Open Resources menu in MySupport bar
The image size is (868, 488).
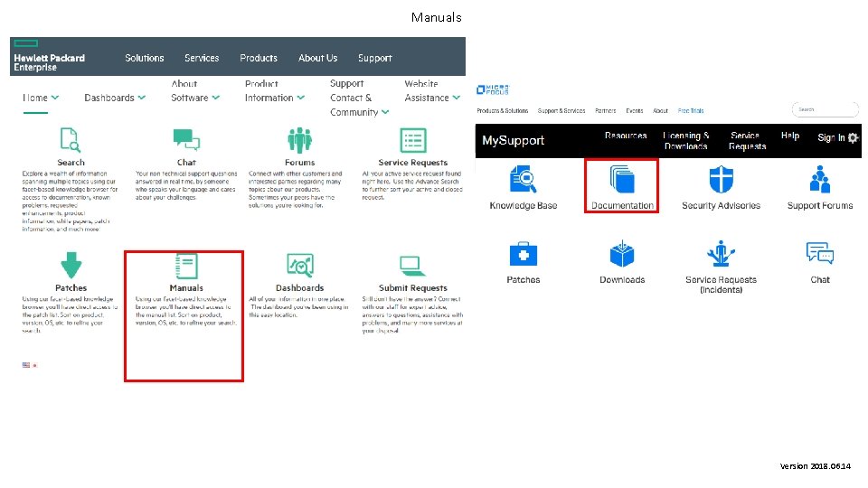coord(626,136)
